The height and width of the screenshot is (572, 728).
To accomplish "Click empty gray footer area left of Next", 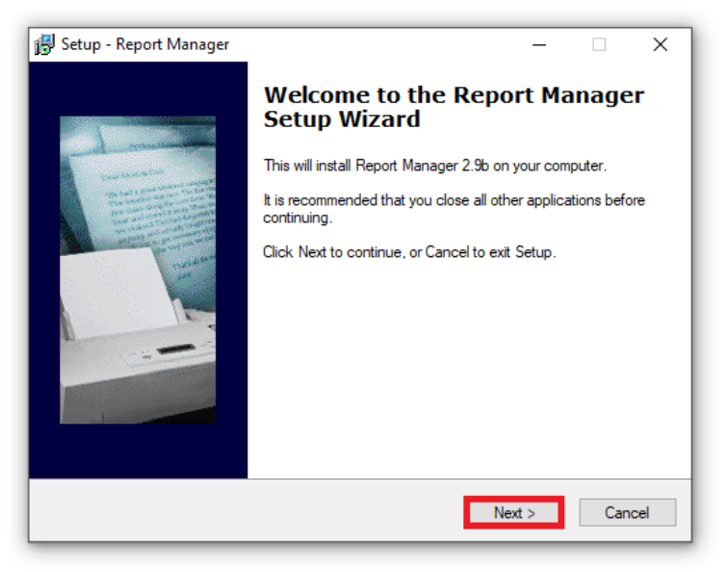I will (x=241, y=512).
